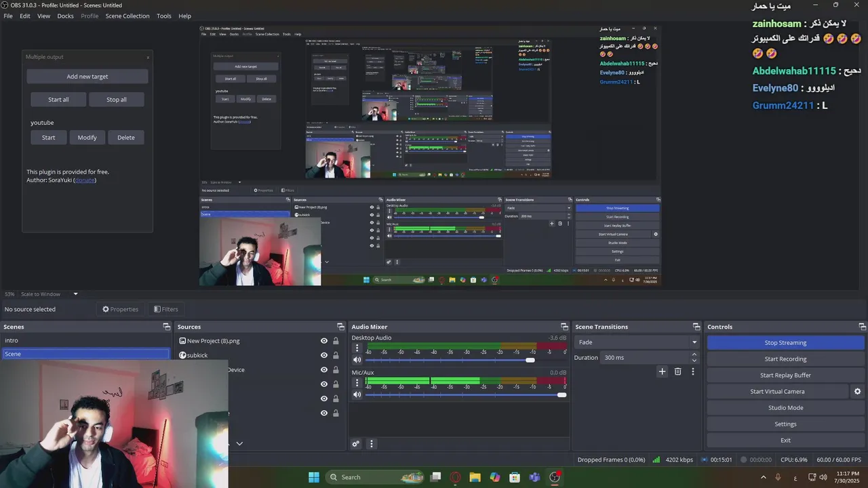The width and height of the screenshot is (868, 488).
Task: Move selected source down with chevron arrow
Action: pos(239,444)
